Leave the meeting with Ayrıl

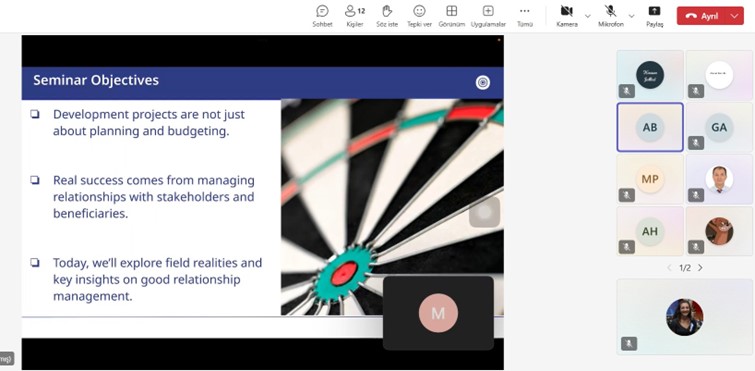[702, 16]
